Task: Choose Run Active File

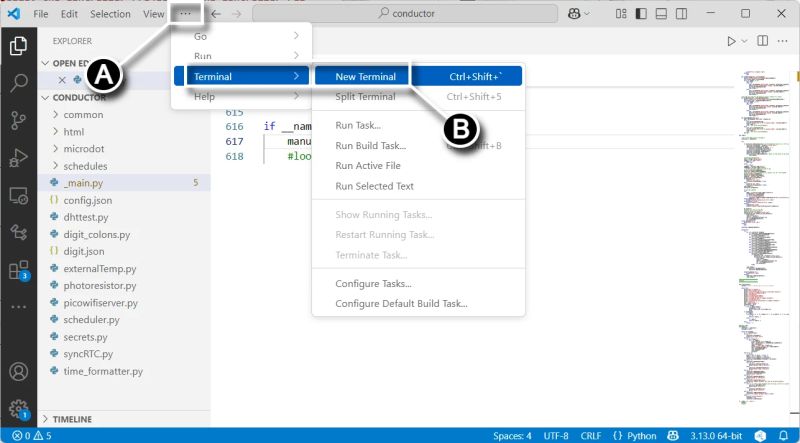Action: (x=418, y=165)
